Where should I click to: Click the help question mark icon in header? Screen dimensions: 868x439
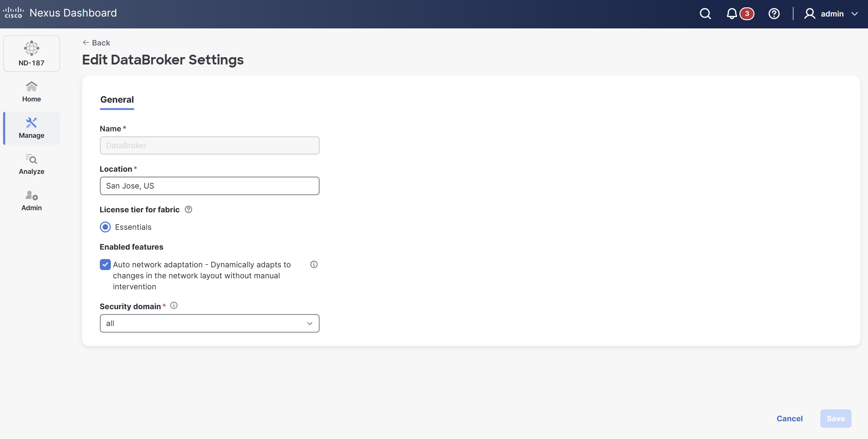pyautogui.click(x=774, y=13)
